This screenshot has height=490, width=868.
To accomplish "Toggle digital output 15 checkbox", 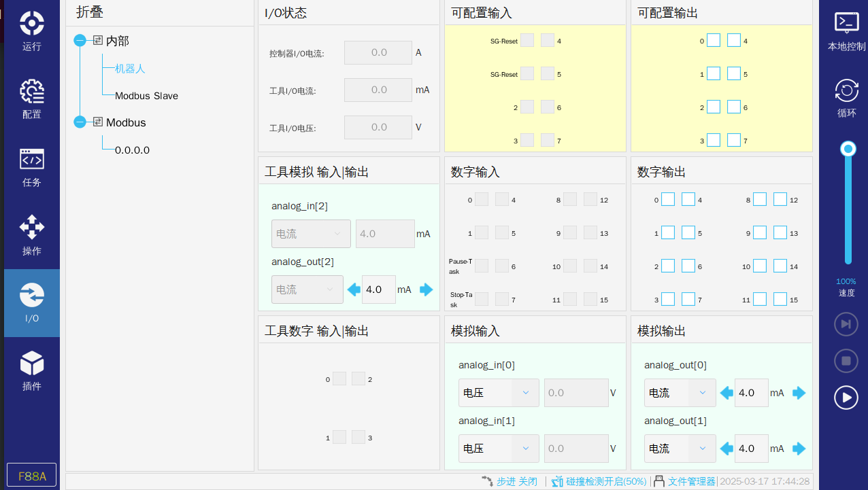I will click(780, 300).
